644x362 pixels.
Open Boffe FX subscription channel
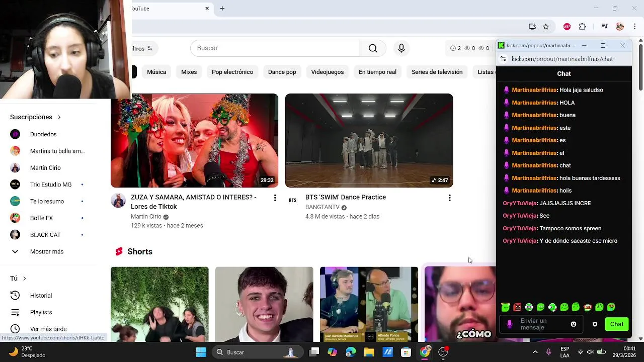(x=41, y=218)
